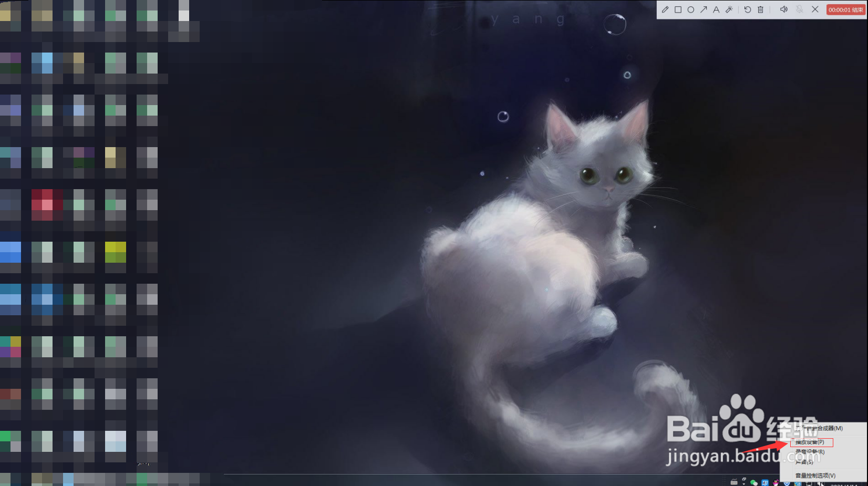Open volume mixer 合成器(M) menu entry

pyautogui.click(x=823, y=428)
